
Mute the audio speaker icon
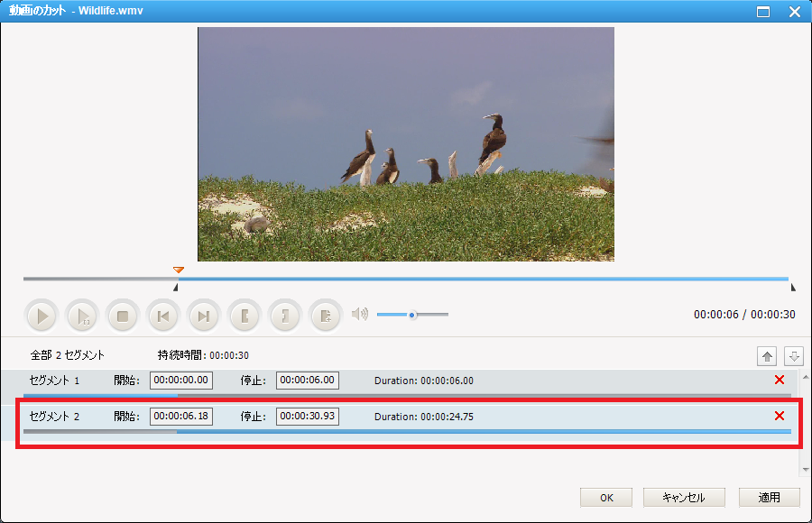point(359,314)
